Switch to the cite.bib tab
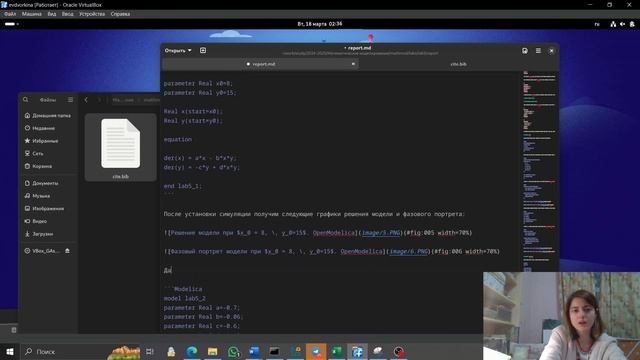Image resolution: width=640 pixels, height=360 pixels. pos(458,64)
